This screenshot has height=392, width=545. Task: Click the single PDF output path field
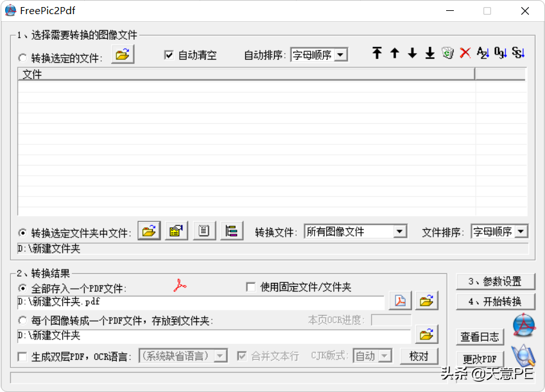click(201, 302)
